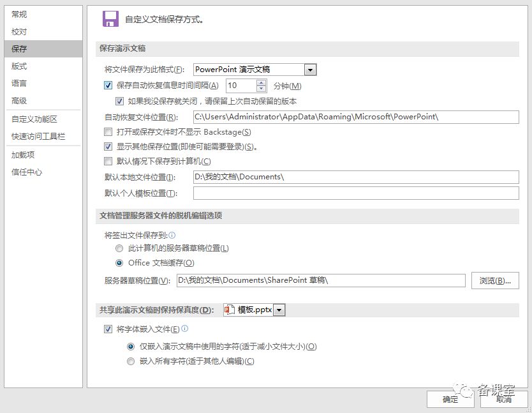Click the 分钟(M) label
This screenshot has height=413, width=532.
pos(288,86)
